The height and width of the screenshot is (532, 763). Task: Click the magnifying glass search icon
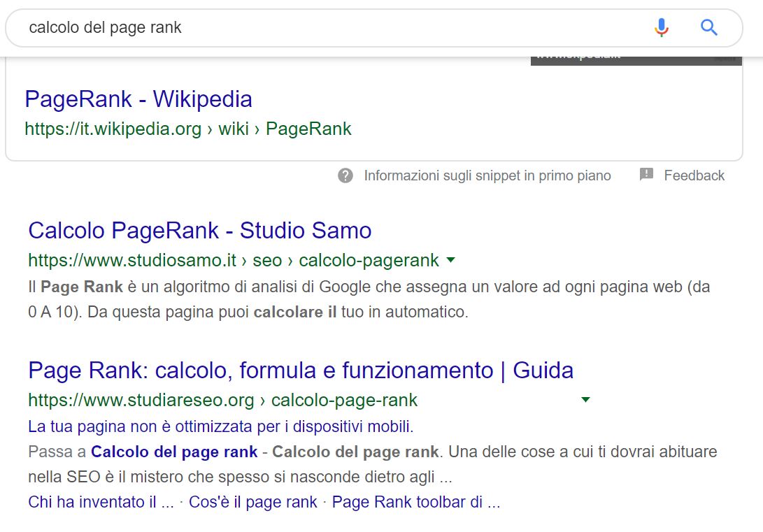point(709,27)
